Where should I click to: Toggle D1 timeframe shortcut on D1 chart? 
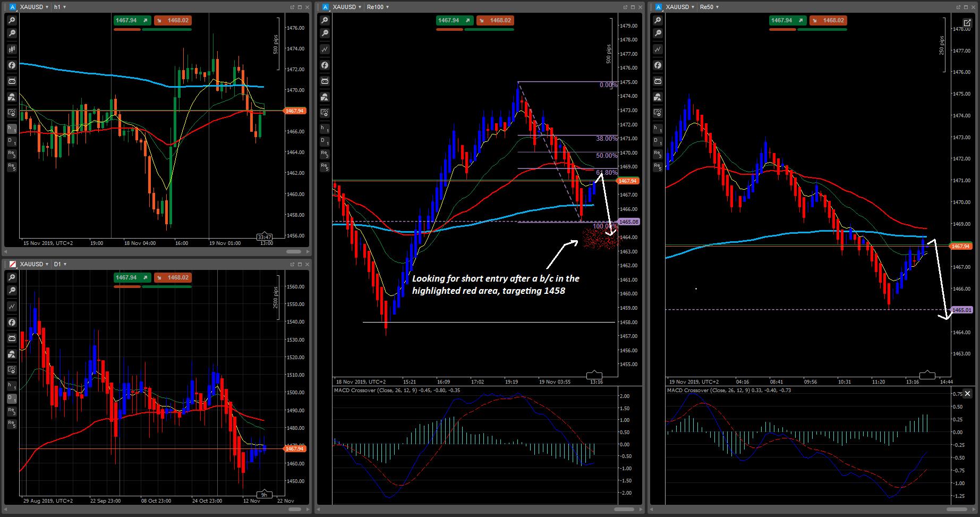(x=12, y=399)
